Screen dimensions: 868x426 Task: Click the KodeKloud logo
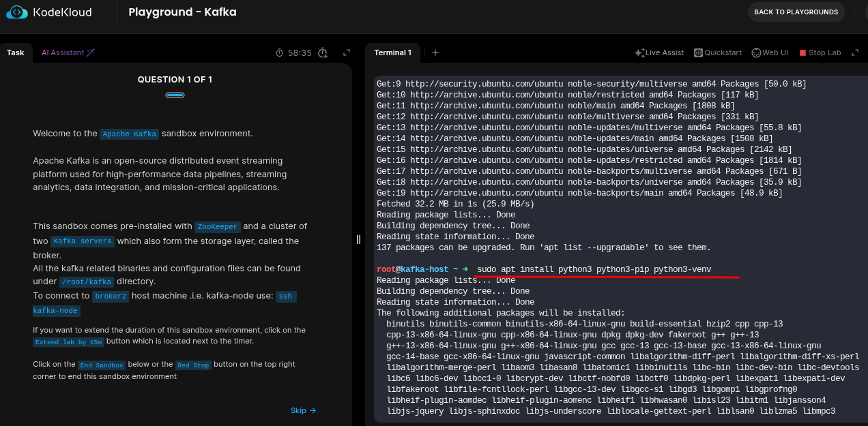49,12
